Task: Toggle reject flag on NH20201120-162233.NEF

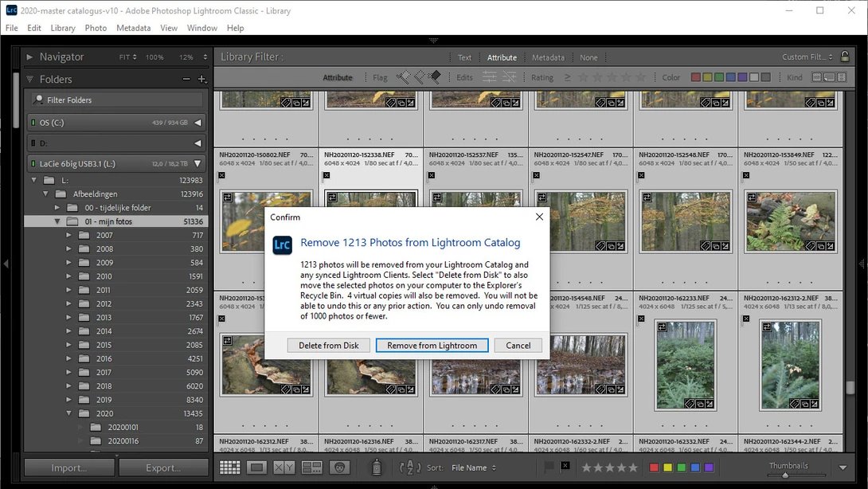Action: pyautogui.click(x=641, y=319)
